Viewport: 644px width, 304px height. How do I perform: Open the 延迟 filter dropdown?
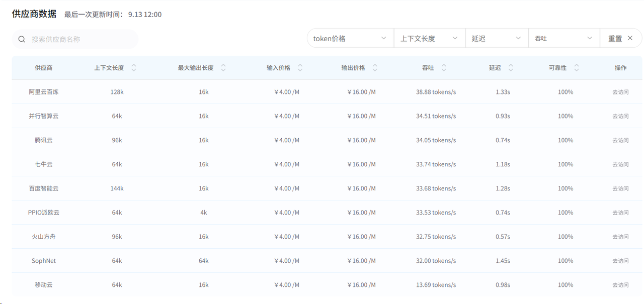coord(497,38)
